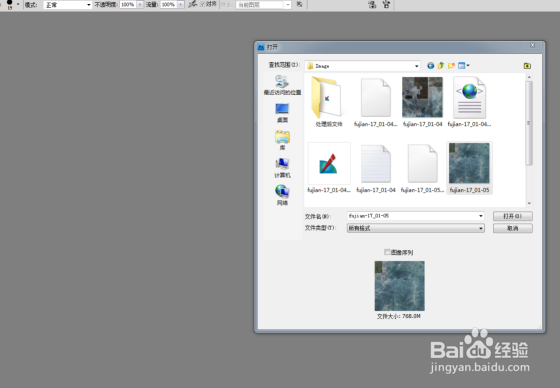The image size is (560, 388).
Task: Open the brush preset picker swatch
Action: [x=10, y=4]
